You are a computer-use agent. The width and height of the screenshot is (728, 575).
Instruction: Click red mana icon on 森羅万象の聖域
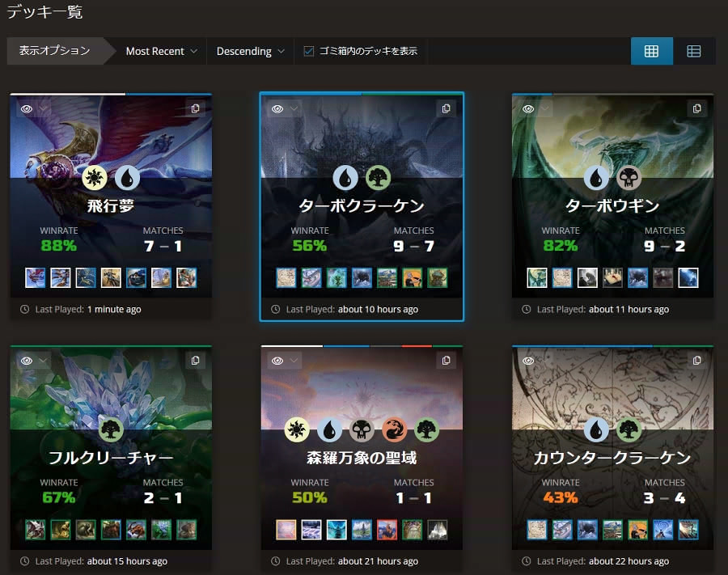pos(394,429)
